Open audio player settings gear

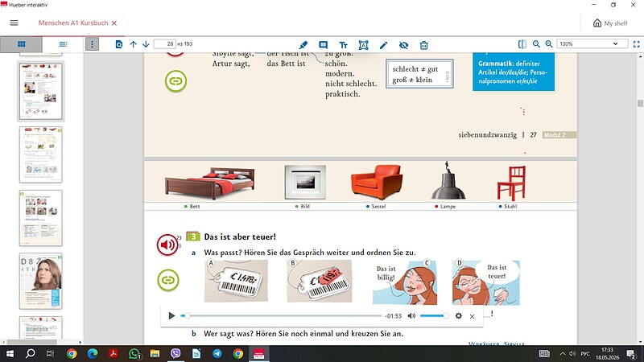(x=459, y=315)
